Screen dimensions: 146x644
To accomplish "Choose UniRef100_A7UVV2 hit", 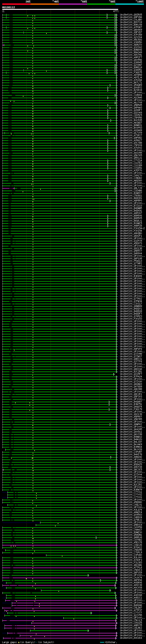I will [x=131, y=148].
